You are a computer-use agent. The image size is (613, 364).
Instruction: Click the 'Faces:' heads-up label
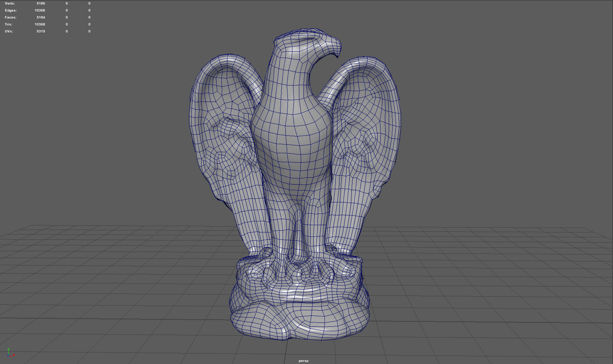click(x=10, y=17)
